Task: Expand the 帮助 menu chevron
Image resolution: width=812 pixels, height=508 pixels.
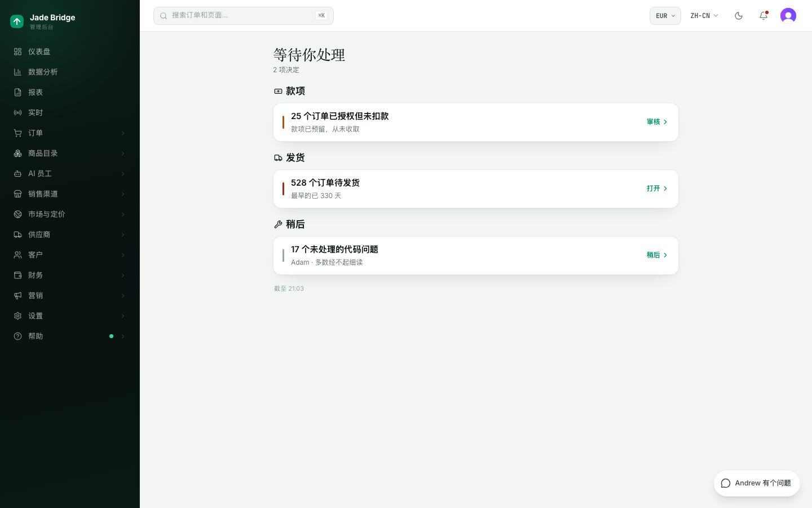Action: (x=122, y=336)
